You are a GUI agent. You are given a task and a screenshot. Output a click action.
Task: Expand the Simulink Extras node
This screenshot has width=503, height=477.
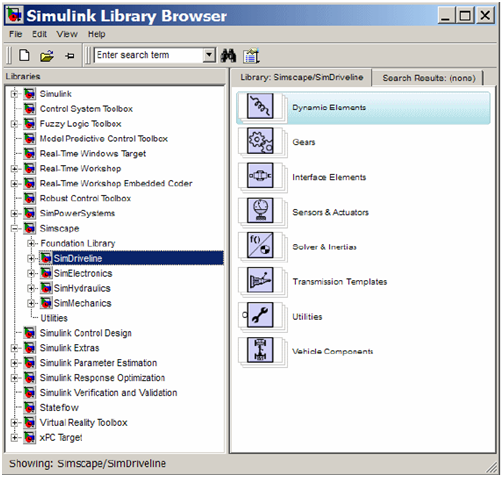14,348
